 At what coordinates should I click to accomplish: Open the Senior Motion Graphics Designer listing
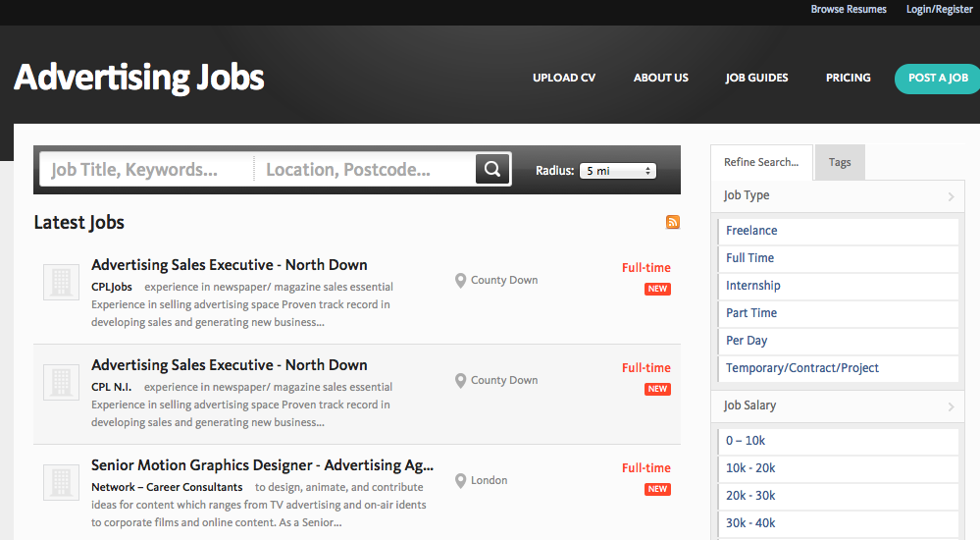263,465
